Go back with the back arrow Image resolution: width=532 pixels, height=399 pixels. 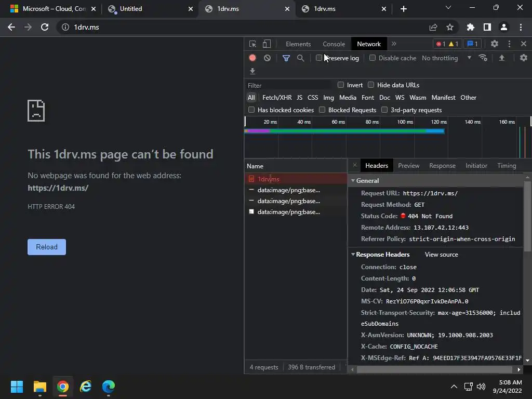coord(11,27)
